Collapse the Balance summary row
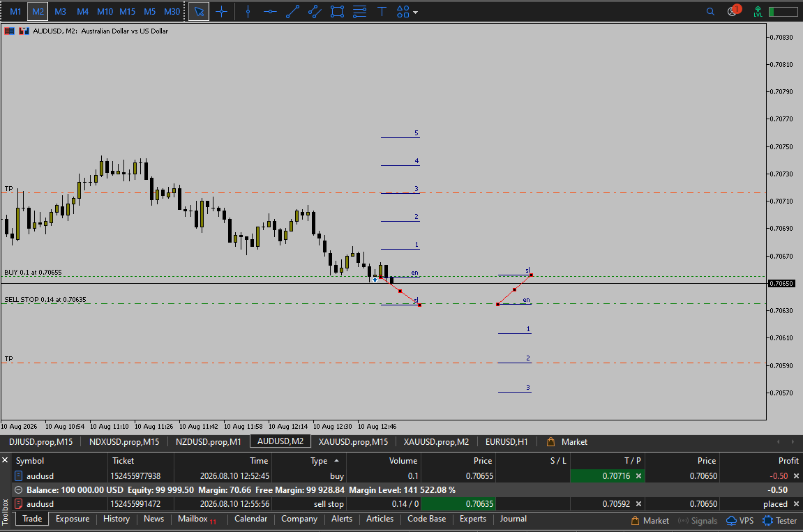 18,490
